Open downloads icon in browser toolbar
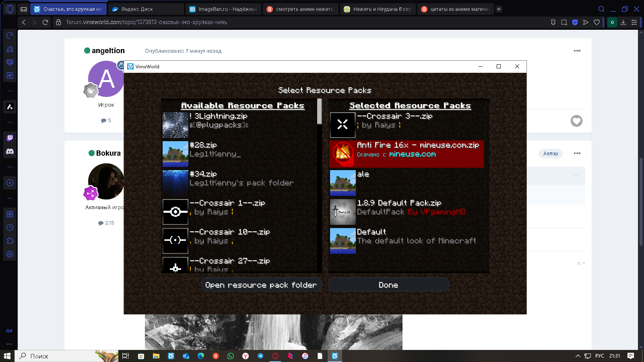644x362 pixels. [623, 22]
